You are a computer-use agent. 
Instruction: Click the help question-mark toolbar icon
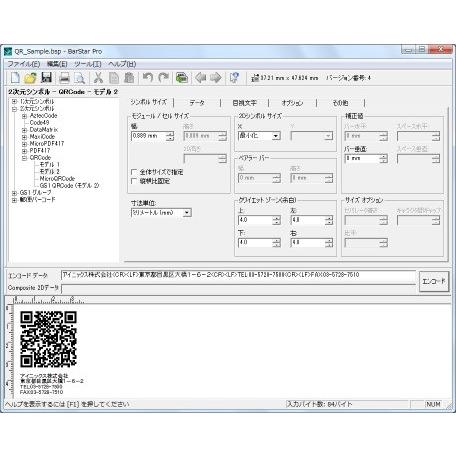tap(234, 78)
